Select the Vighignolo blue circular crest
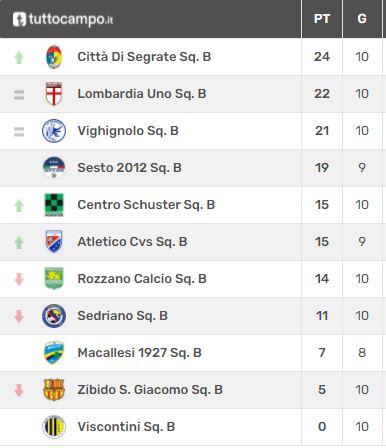Screen dimensions: 386x448 (54, 131)
